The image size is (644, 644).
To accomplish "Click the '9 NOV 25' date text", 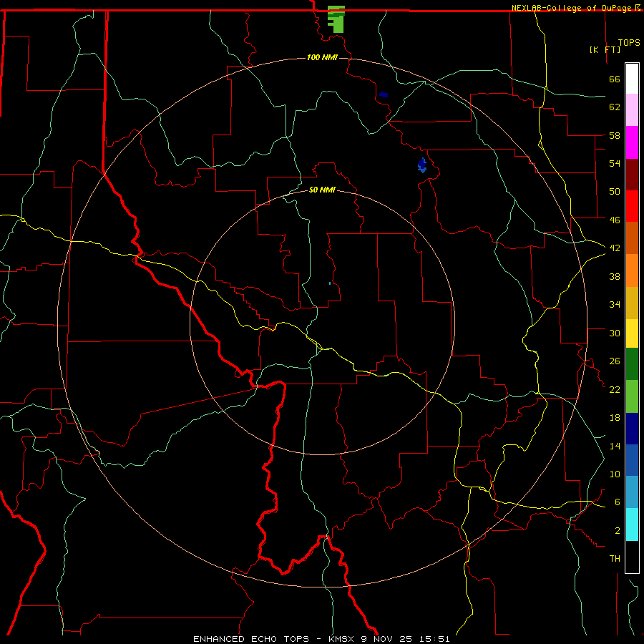I will 386,639.
